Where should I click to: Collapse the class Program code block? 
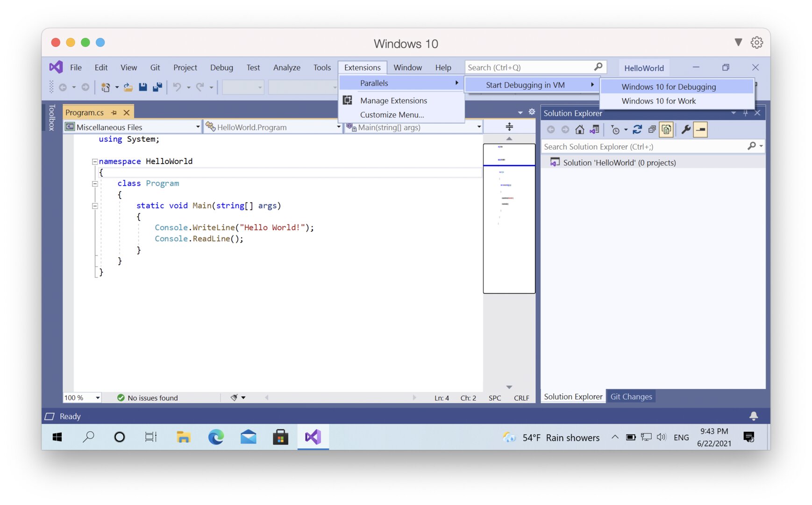click(x=95, y=184)
